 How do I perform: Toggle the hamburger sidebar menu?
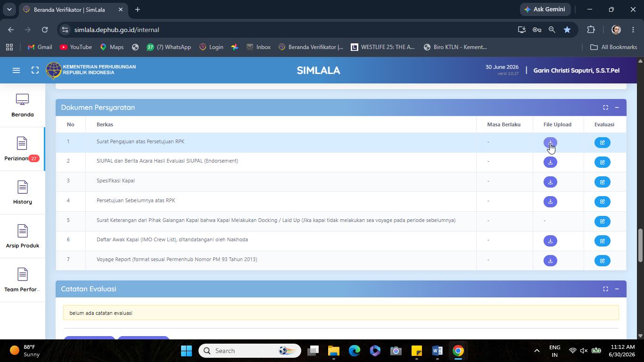click(16, 70)
